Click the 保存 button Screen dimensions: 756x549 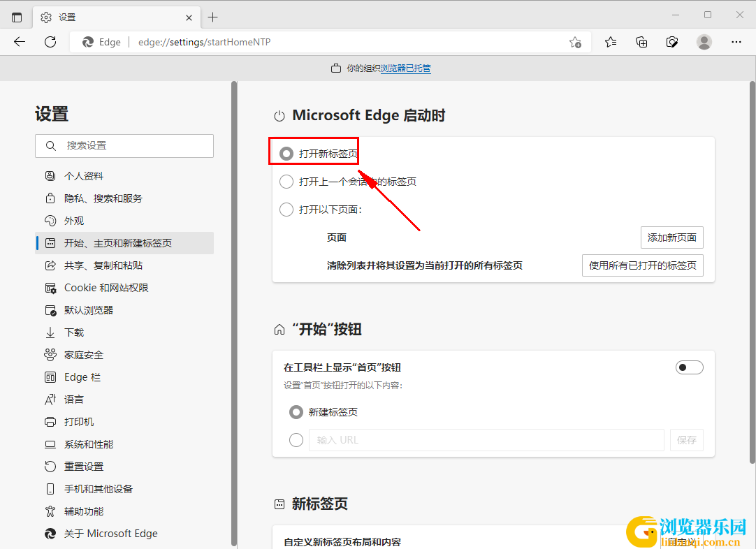coord(687,440)
